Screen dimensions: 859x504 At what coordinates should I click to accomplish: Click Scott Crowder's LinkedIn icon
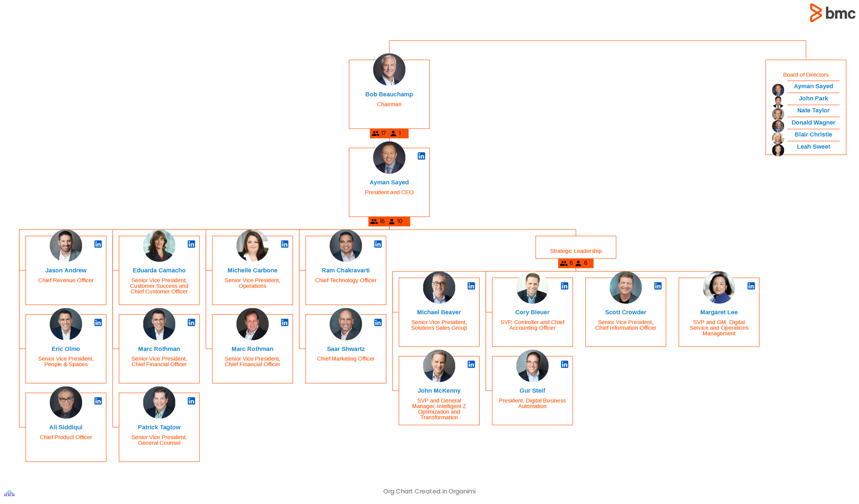click(x=657, y=286)
